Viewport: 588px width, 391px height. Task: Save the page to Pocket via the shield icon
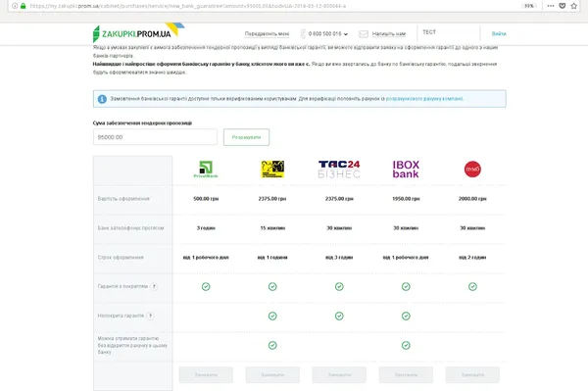tap(563, 6)
